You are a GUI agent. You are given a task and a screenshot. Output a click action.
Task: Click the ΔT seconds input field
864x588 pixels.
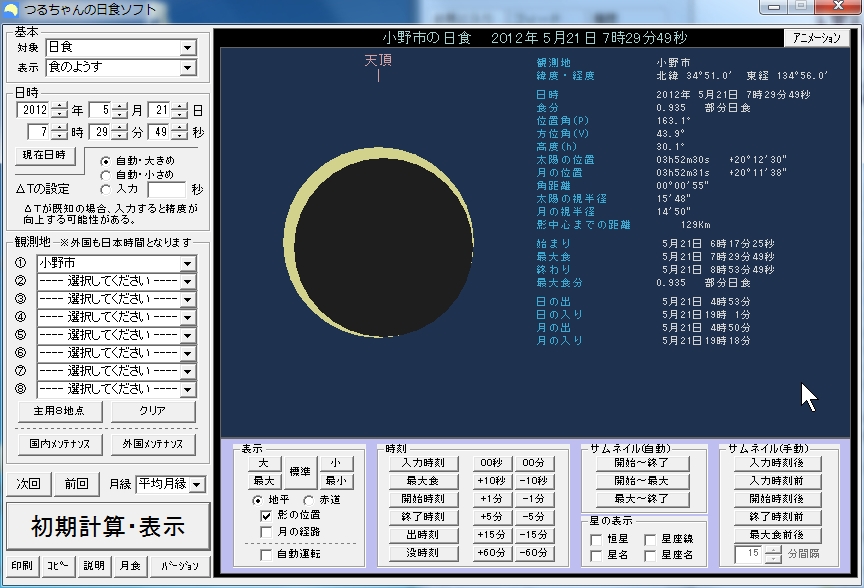[166, 190]
